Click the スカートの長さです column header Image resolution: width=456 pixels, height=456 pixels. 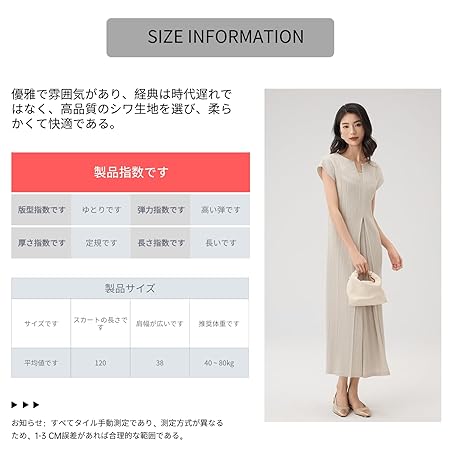[100, 323]
